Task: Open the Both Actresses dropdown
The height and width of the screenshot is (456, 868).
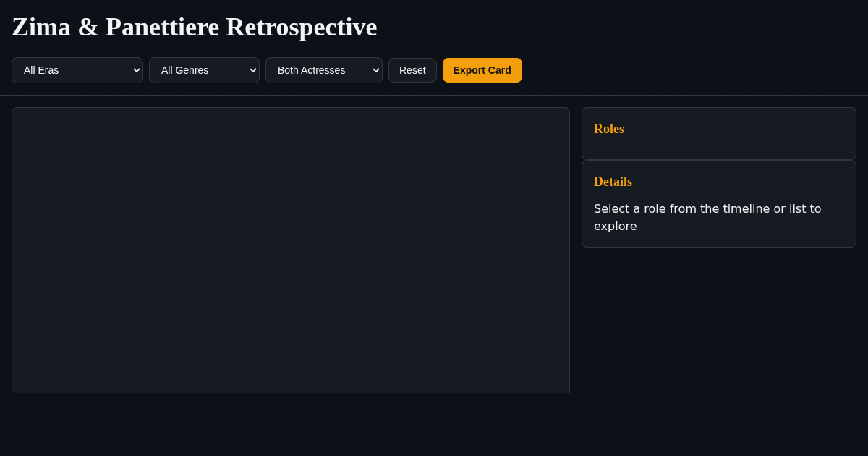Action: pyautogui.click(x=324, y=70)
